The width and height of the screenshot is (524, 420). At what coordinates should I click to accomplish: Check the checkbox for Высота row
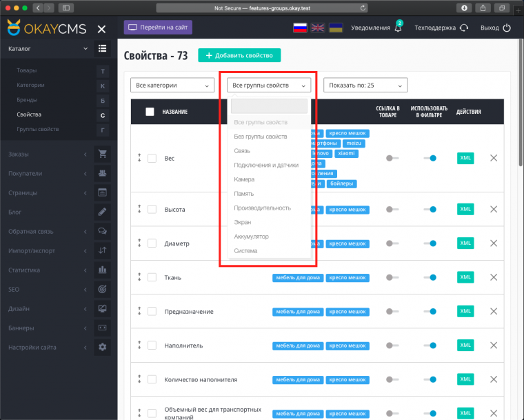152,209
